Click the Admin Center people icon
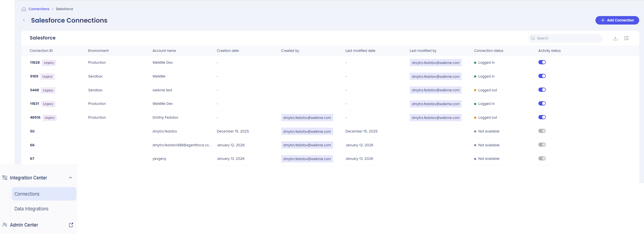 pyautogui.click(x=5, y=225)
